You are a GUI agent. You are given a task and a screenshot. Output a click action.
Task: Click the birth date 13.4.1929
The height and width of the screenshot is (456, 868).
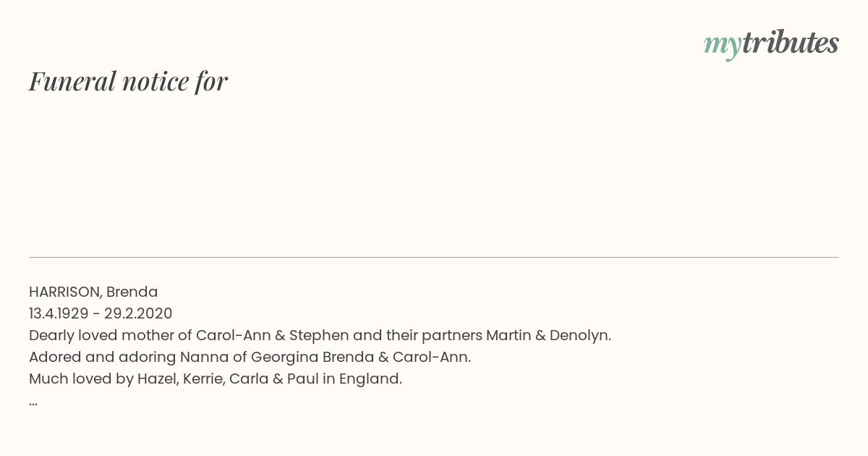pos(59,313)
